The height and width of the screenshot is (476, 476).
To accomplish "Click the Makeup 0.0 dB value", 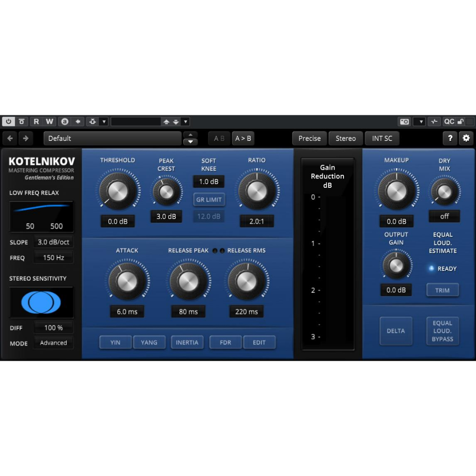I will [396, 221].
